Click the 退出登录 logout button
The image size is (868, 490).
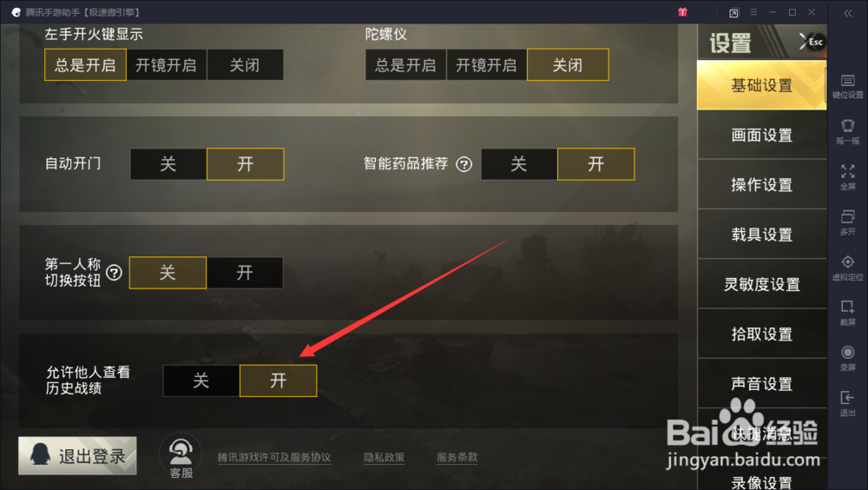coord(77,455)
